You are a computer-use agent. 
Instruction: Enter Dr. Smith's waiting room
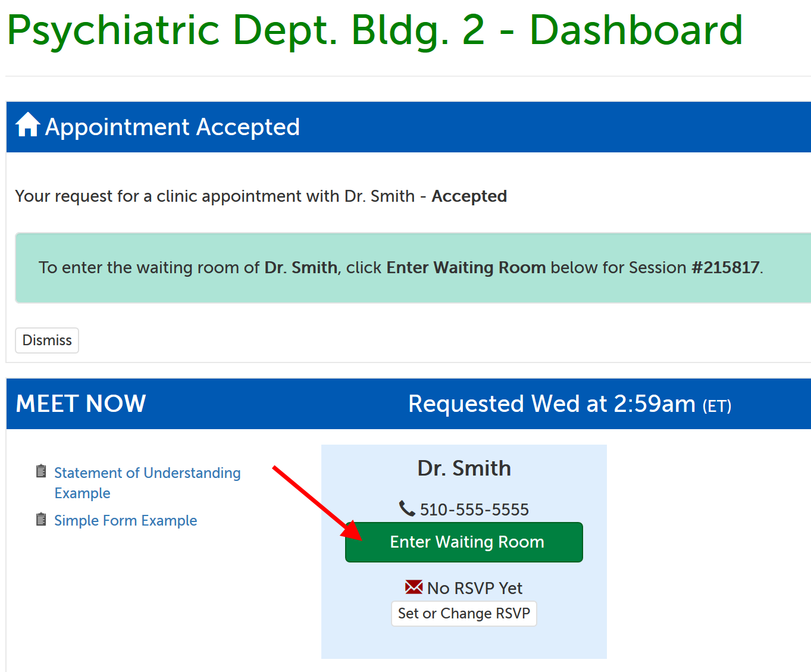(464, 542)
